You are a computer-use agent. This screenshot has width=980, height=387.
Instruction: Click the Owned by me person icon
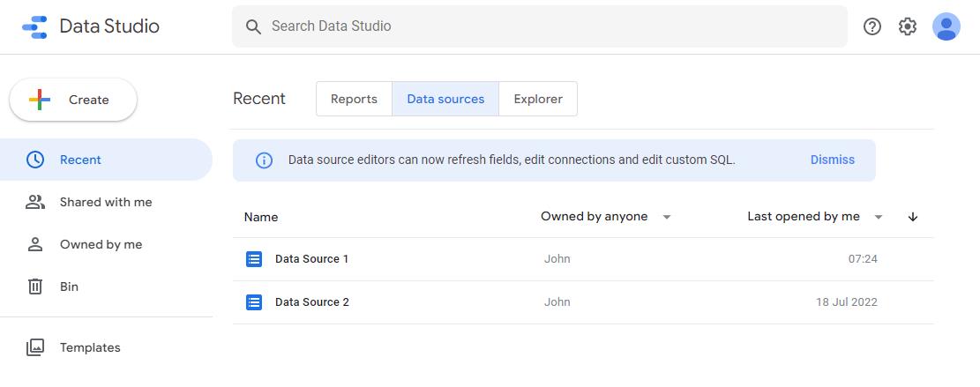(x=35, y=245)
